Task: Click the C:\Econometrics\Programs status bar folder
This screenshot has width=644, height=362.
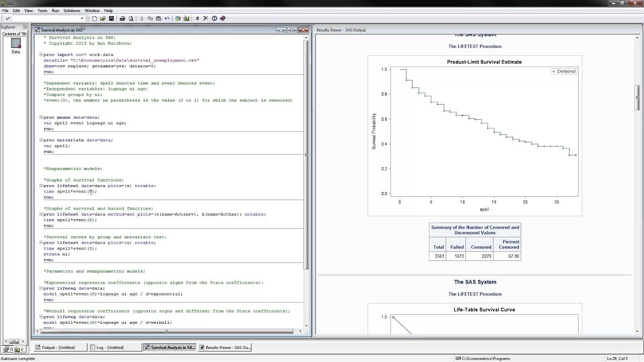Action: point(482,358)
